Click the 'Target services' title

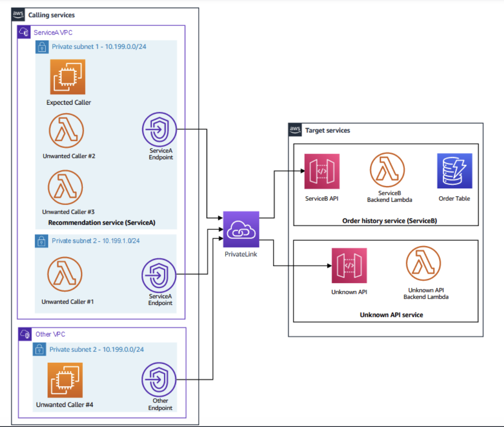(x=328, y=130)
